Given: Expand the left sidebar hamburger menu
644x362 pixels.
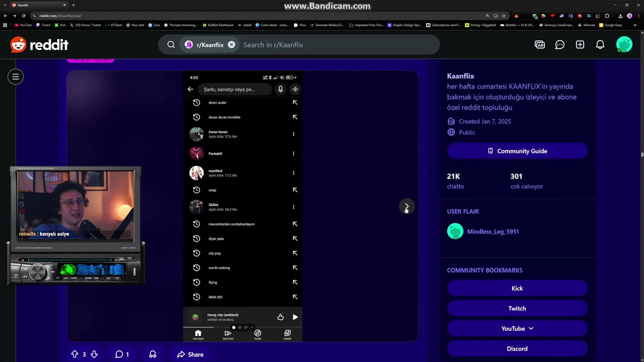Looking at the screenshot, I should 16,77.
